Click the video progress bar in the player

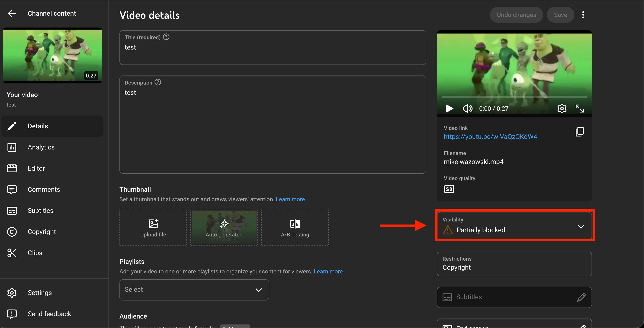pos(514,97)
